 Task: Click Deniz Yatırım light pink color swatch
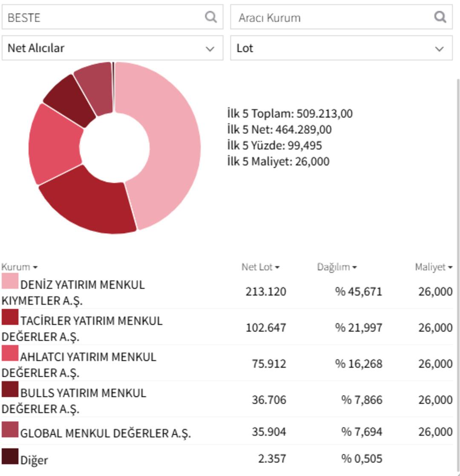tap(10, 281)
